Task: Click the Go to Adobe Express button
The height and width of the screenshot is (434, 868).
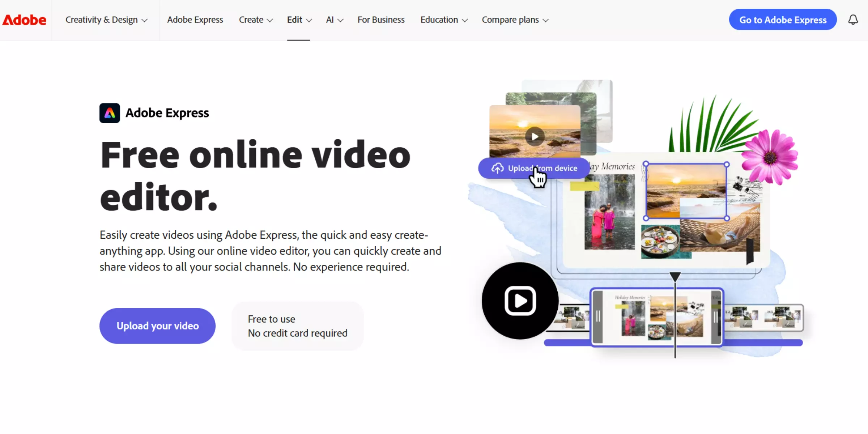Action: click(783, 20)
